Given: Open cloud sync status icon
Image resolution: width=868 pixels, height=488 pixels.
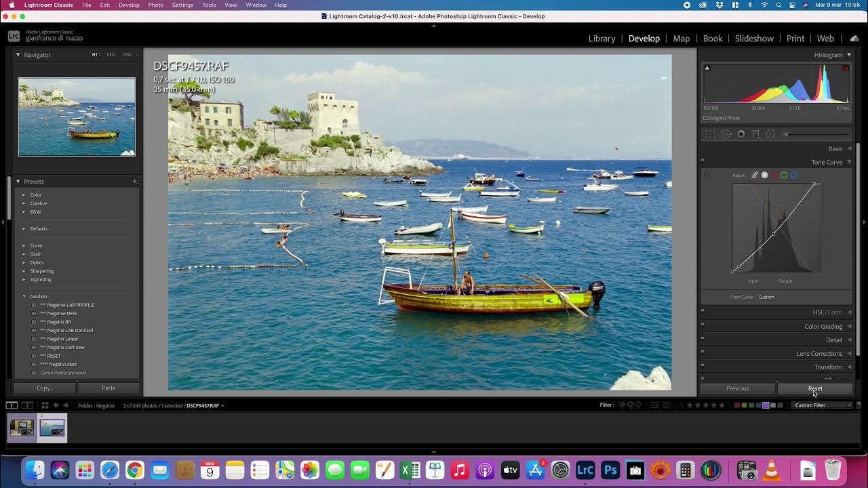Looking at the screenshot, I should [854, 39].
